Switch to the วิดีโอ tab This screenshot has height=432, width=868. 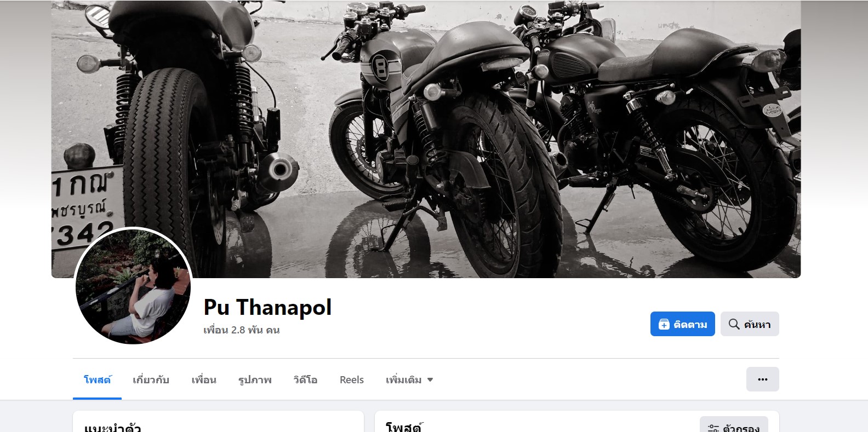pyautogui.click(x=305, y=379)
